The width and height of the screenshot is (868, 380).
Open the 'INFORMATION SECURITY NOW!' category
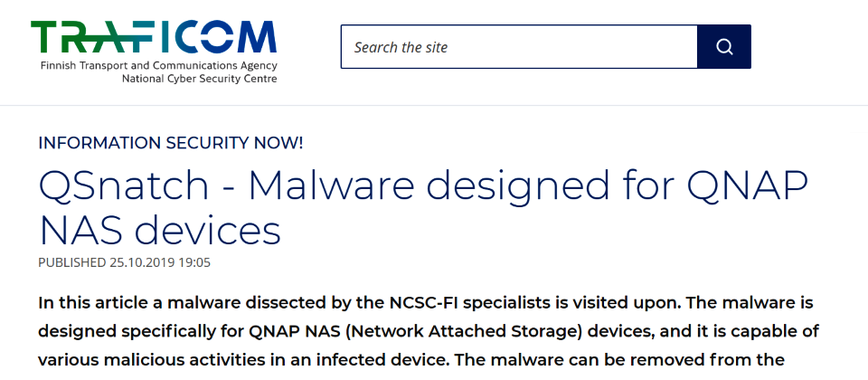pyautogui.click(x=171, y=143)
